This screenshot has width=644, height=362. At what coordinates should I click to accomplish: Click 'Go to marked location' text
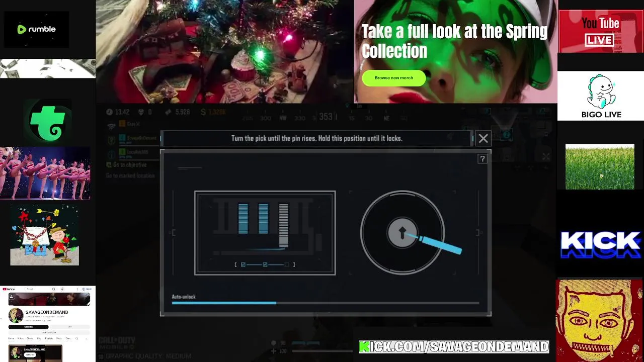click(130, 175)
